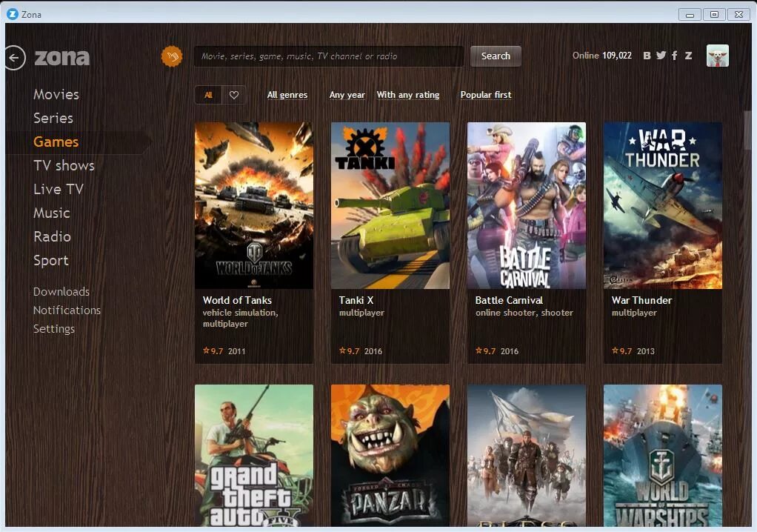Open the Popular first sort dropdown
This screenshot has height=532, width=757.
pos(486,95)
